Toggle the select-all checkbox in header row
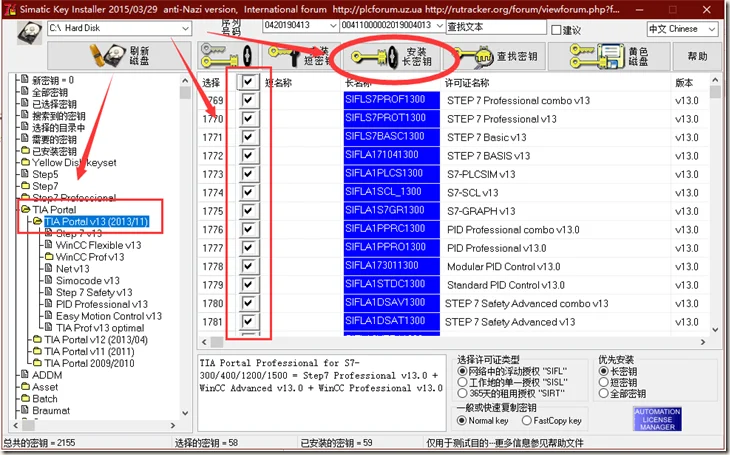Screen dimensions: 730x455 [x=248, y=82]
